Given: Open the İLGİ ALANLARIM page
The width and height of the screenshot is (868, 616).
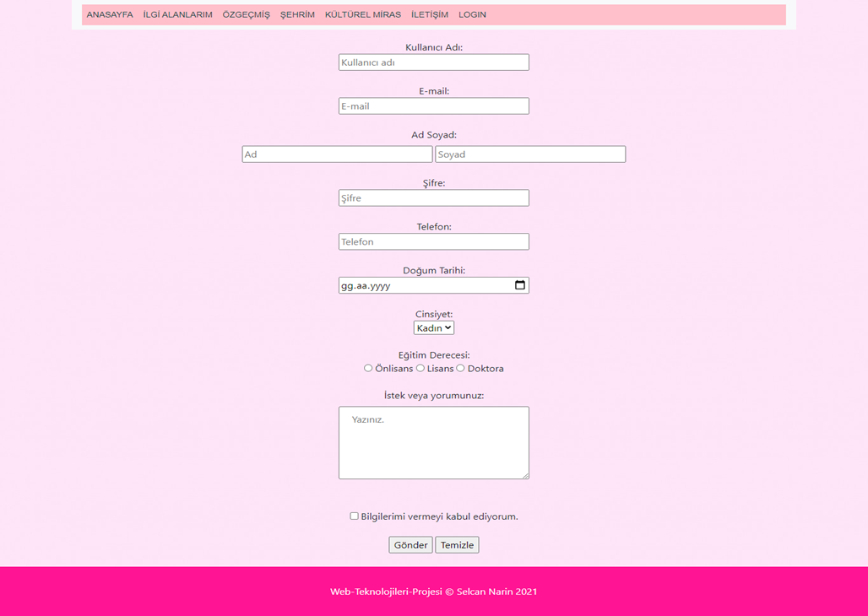Looking at the screenshot, I should click(177, 14).
